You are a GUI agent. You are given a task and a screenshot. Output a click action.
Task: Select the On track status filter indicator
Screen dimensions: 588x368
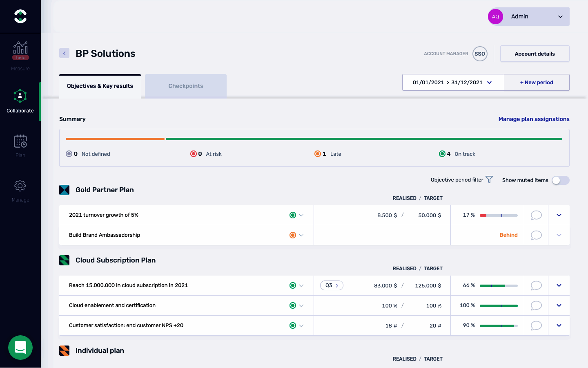(x=442, y=154)
